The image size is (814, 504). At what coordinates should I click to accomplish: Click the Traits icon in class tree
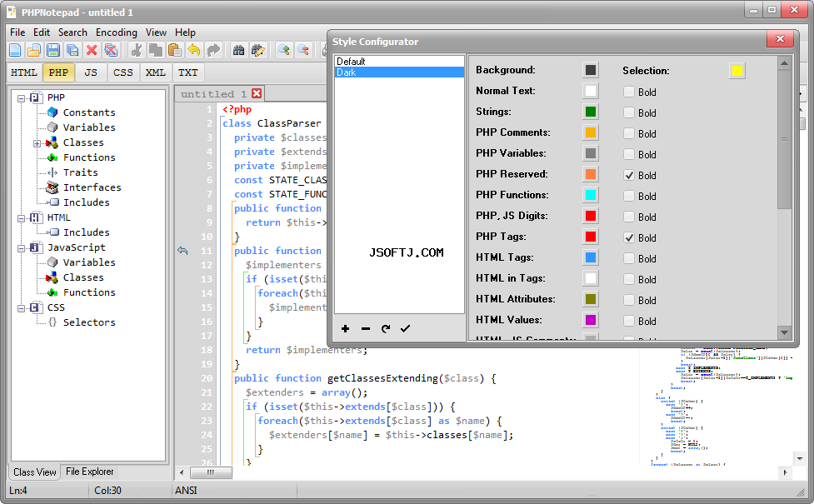(52, 172)
